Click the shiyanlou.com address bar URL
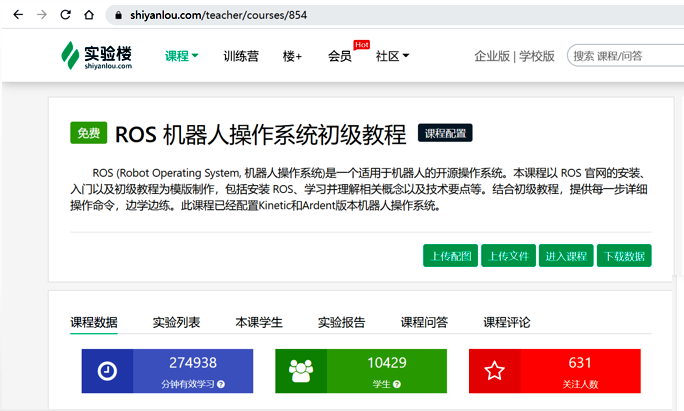This screenshot has height=411, width=684. (218, 15)
